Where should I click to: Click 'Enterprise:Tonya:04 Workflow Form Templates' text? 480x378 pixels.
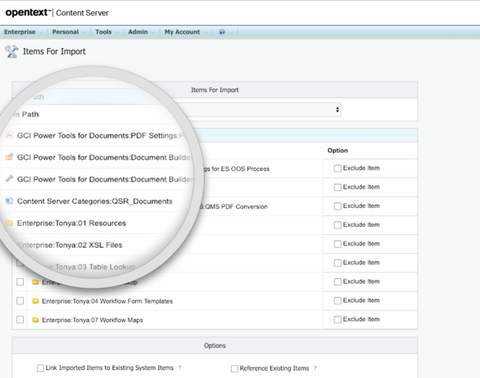pyautogui.click(x=107, y=301)
